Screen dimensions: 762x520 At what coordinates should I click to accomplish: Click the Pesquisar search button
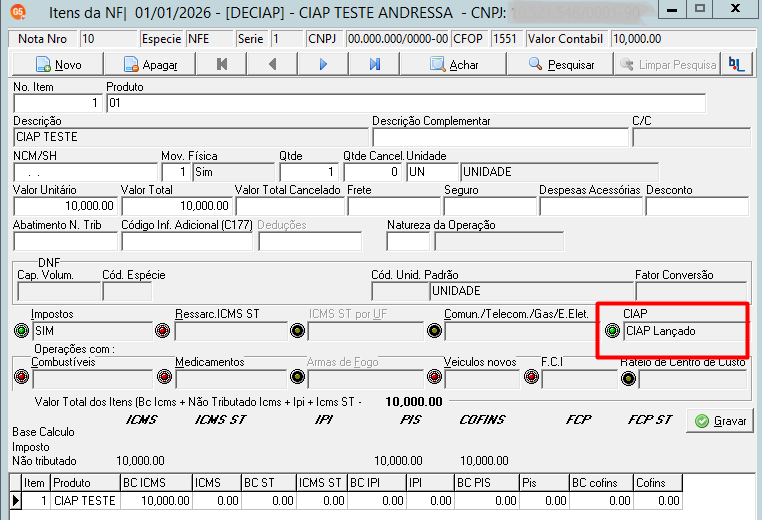[560, 65]
